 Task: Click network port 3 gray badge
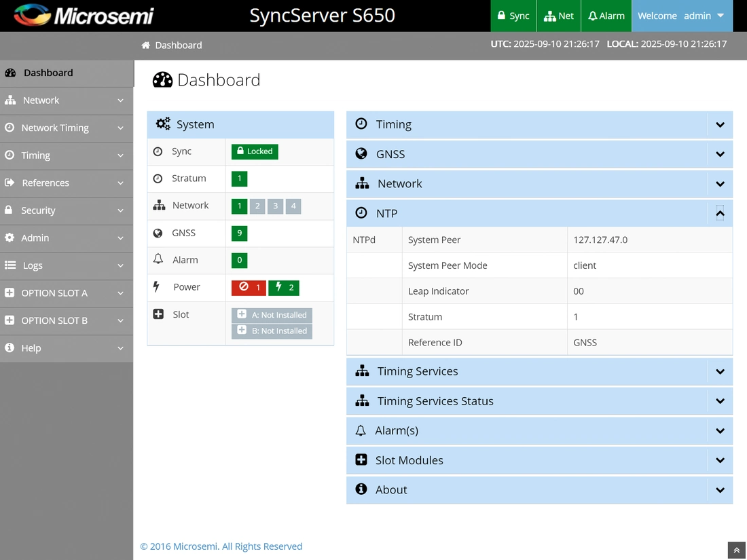coord(275,206)
